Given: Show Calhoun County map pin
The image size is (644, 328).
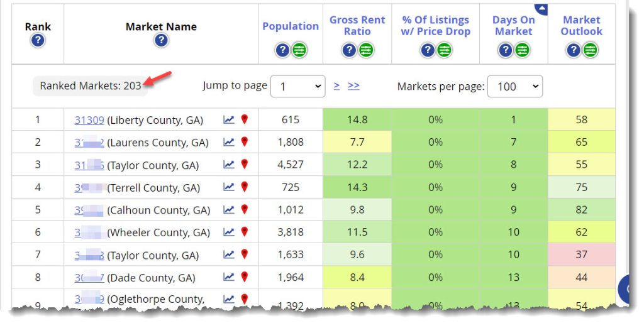Looking at the screenshot, I should tap(245, 209).
